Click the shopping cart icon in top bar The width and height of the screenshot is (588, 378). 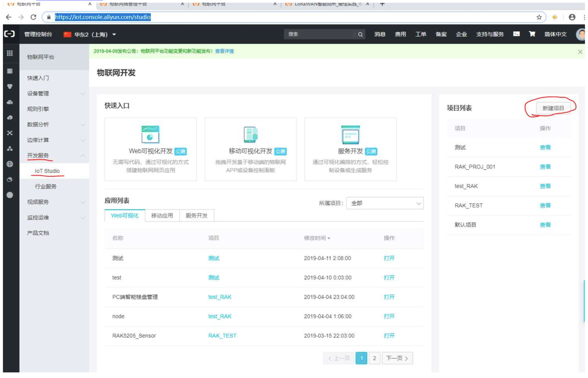[x=531, y=34]
